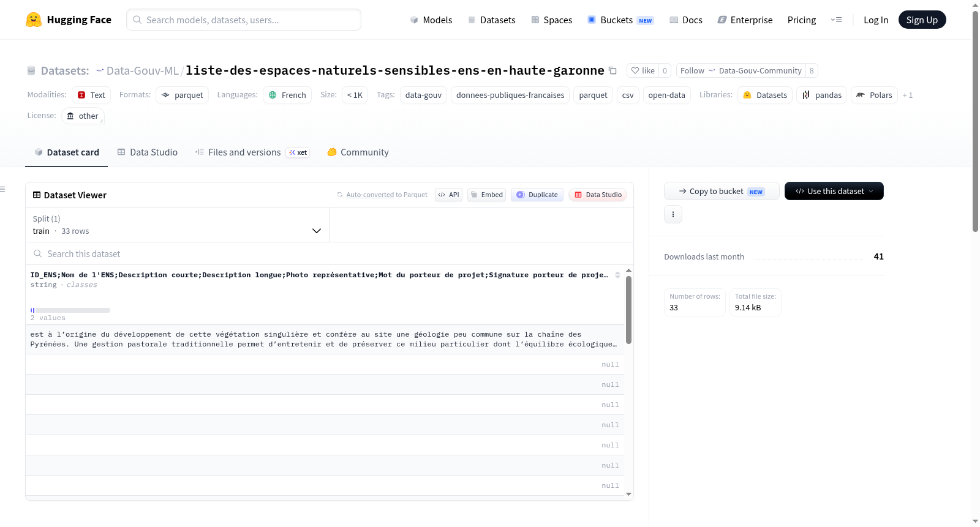Viewport: 980px width, 527px height.
Task: Click the 'Total file size: 9.14 kB' box
Action: 755,302
